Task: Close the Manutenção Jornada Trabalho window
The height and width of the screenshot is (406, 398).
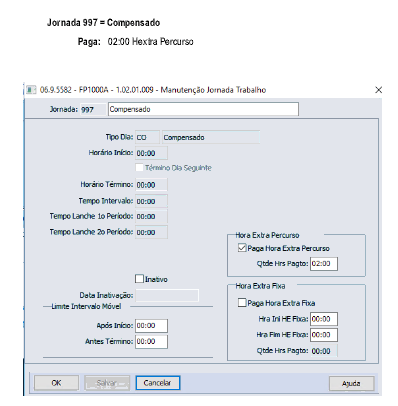Action: point(378,90)
